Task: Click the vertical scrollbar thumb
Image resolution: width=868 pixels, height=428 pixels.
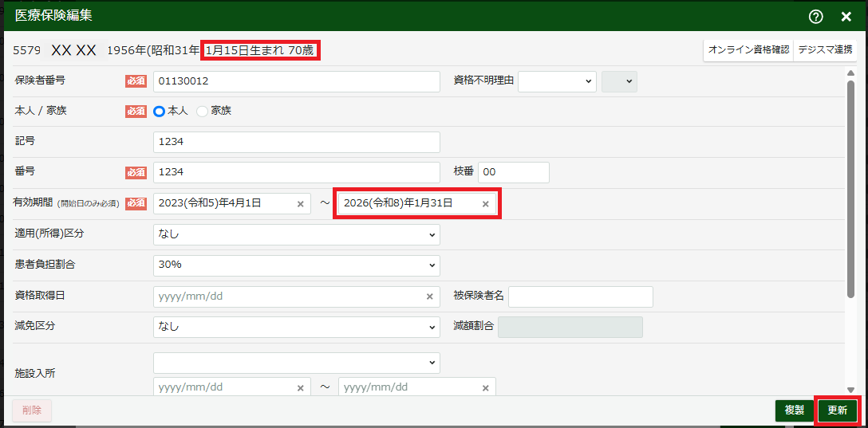Action: click(x=850, y=190)
